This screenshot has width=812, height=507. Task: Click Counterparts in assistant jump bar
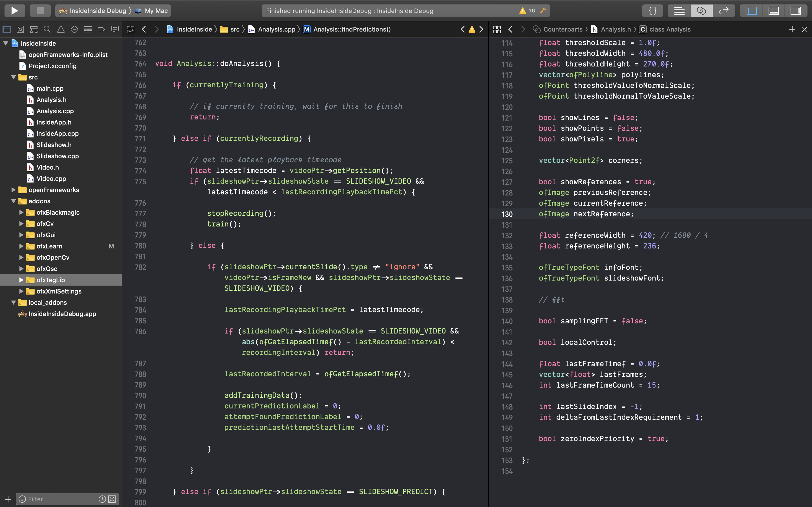coord(562,30)
